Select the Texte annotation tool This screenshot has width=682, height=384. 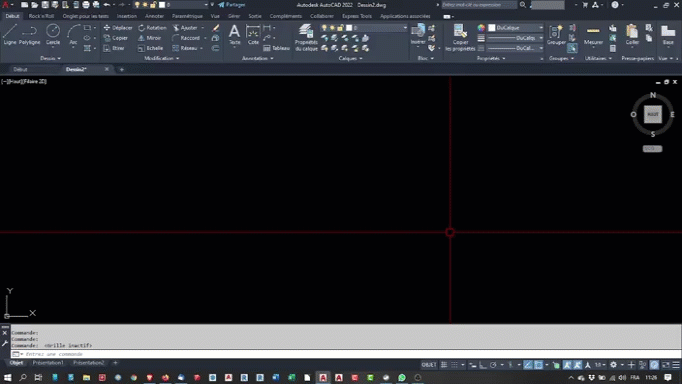(x=234, y=35)
